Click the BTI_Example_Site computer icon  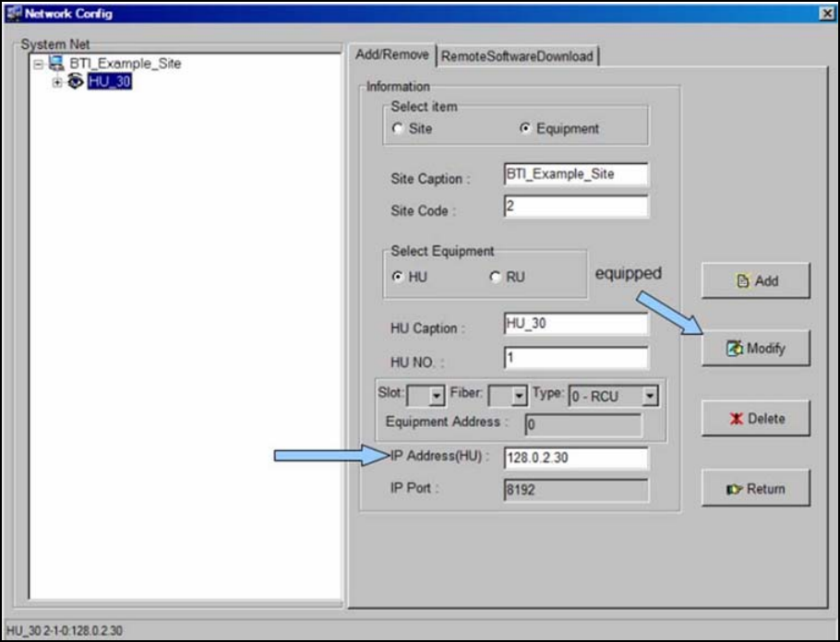coord(56,63)
